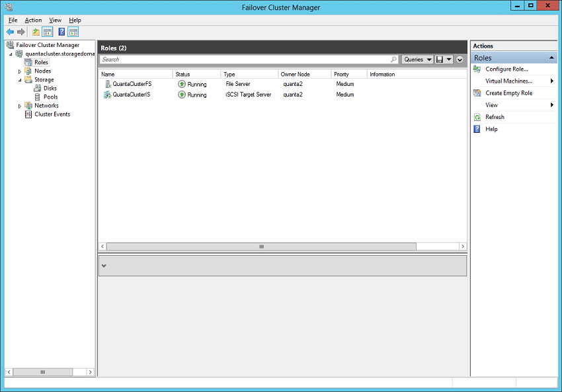562x392 pixels.
Task: Click the Networks icon in tree
Action: pos(28,105)
